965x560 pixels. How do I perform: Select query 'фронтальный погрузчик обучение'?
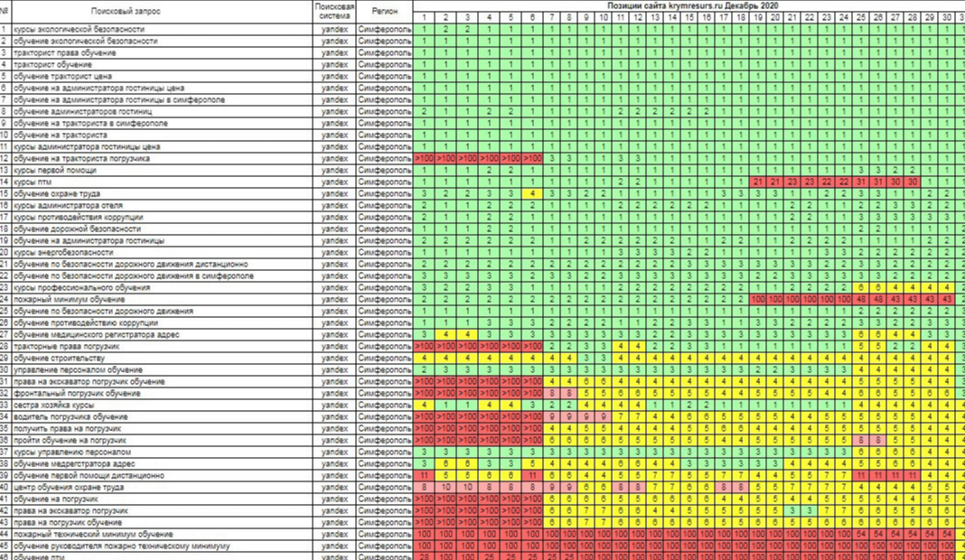click(77, 393)
